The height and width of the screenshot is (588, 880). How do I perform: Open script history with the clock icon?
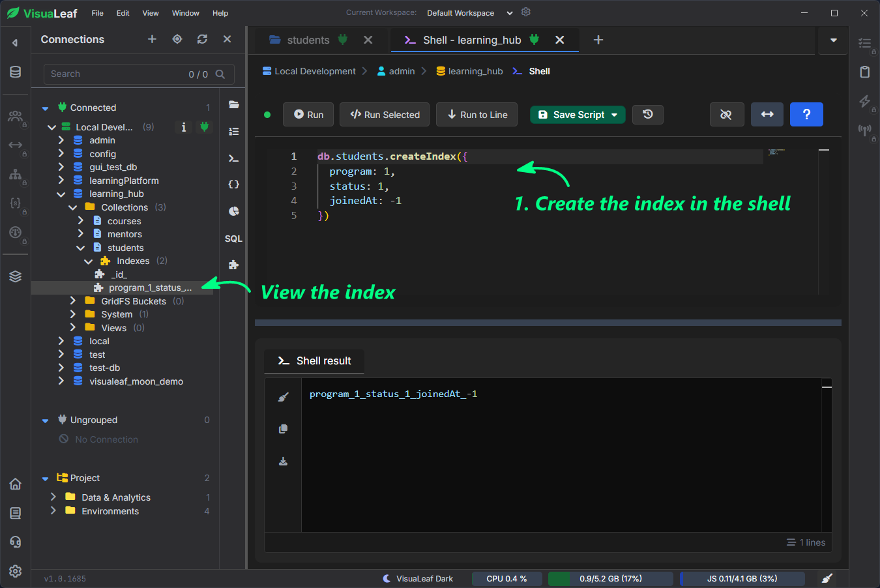[x=647, y=115]
